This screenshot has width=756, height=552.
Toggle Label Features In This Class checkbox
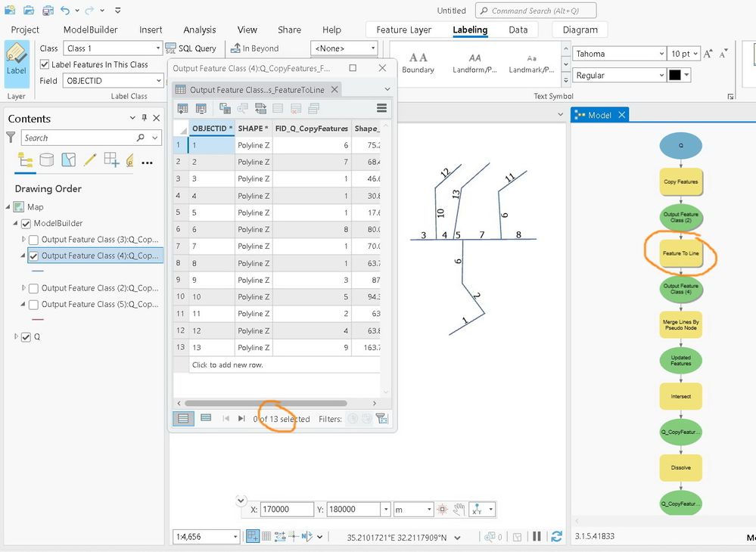45,64
